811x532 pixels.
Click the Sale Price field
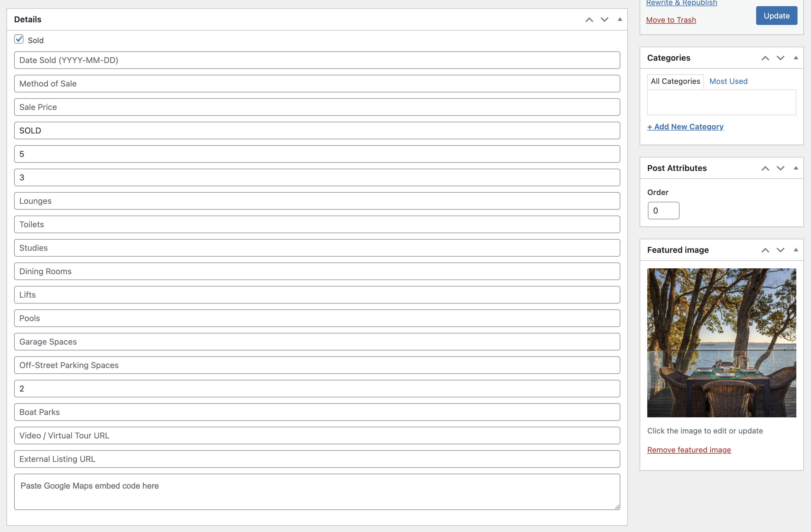pyautogui.click(x=317, y=107)
